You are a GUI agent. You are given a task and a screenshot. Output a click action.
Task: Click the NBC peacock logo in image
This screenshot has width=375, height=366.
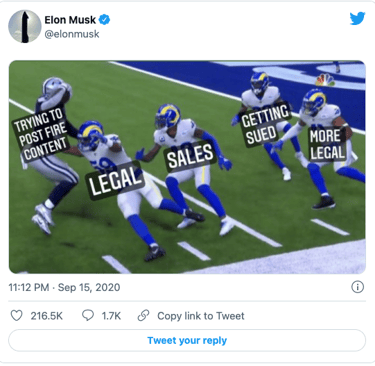325,80
